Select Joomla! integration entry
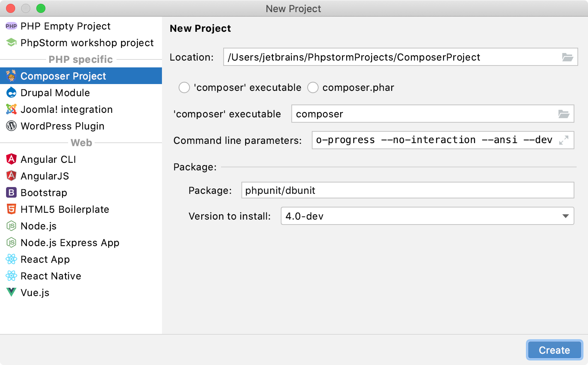 81,109
